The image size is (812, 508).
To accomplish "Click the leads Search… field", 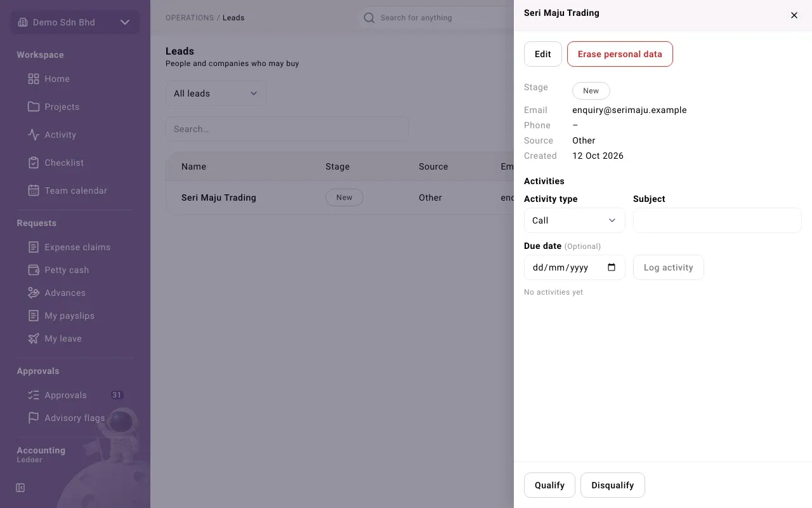I will point(287,129).
